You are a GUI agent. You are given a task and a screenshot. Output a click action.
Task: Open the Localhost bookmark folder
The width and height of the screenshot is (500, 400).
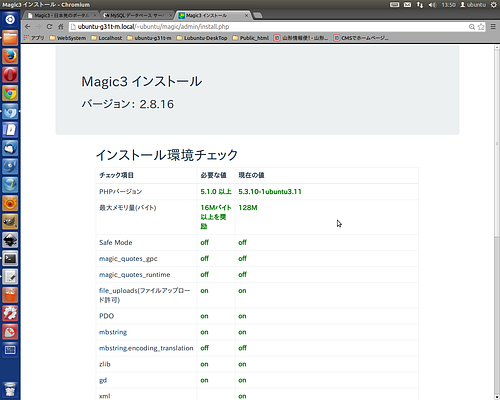(x=107, y=38)
